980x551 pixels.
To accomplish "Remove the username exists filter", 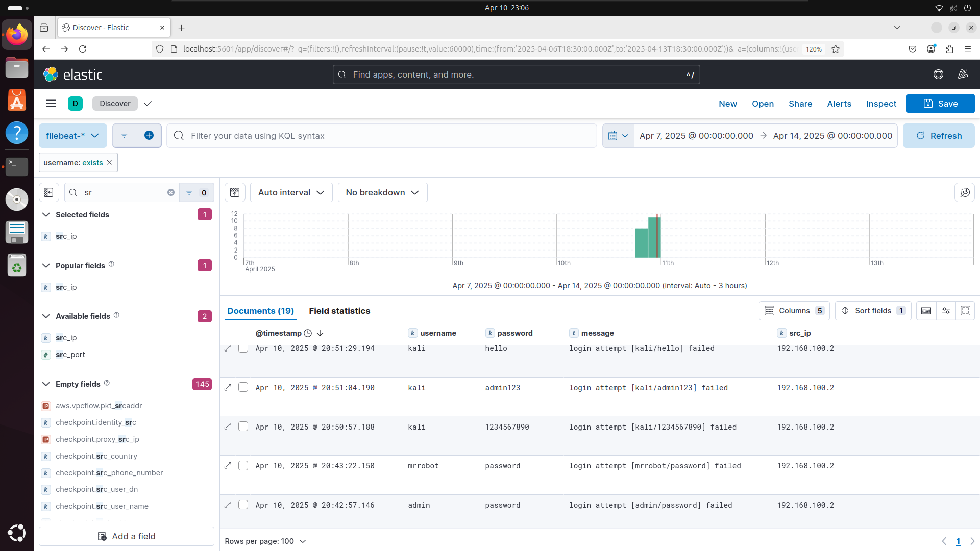I will click(109, 163).
